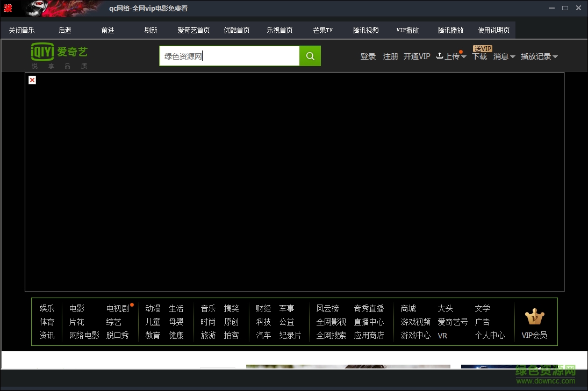Click the 注册 register link
588x391 pixels.
pyautogui.click(x=390, y=56)
